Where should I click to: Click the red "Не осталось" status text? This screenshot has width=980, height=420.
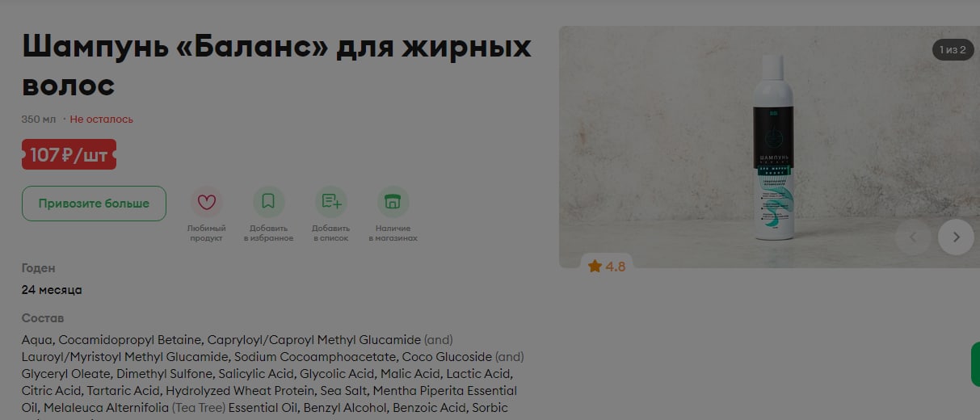(x=101, y=119)
